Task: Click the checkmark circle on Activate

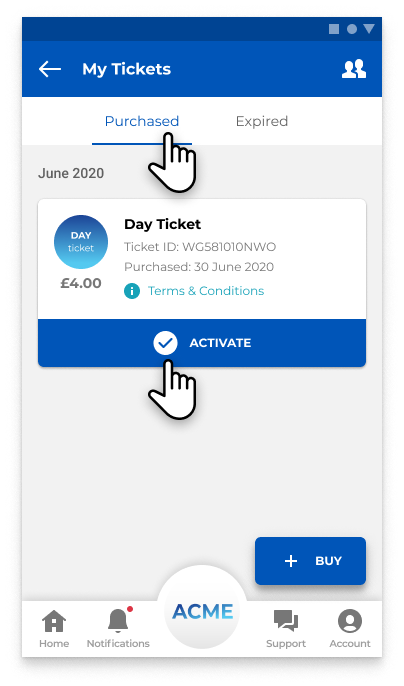Action: click(x=165, y=343)
